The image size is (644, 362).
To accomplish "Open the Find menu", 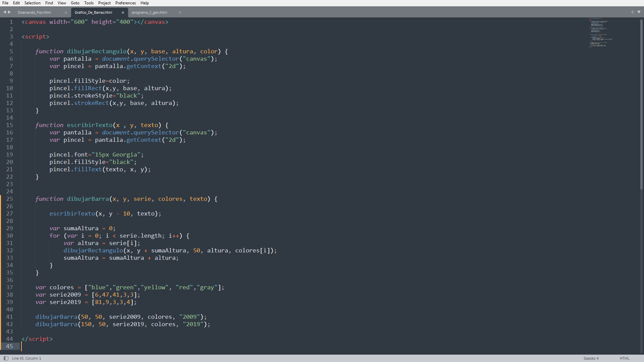I will [x=49, y=3].
